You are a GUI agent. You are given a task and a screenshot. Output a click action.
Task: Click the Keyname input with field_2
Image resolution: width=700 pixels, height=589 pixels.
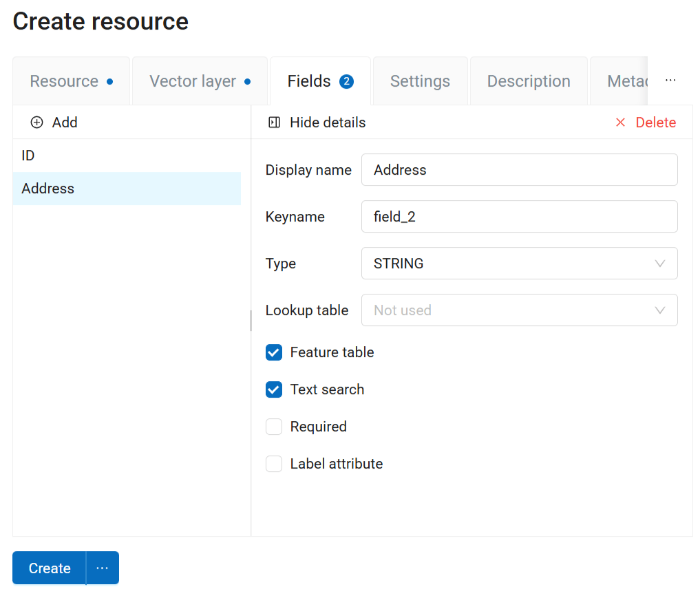coord(519,217)
